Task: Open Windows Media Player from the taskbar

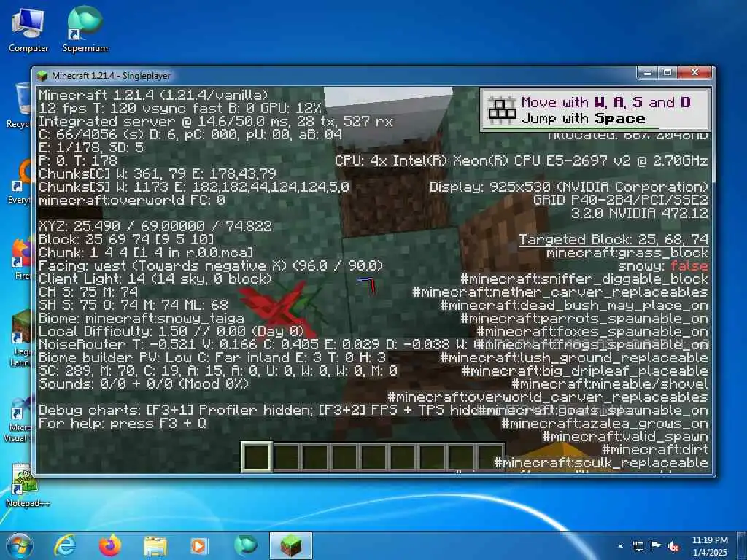Action: pos(198,545)
